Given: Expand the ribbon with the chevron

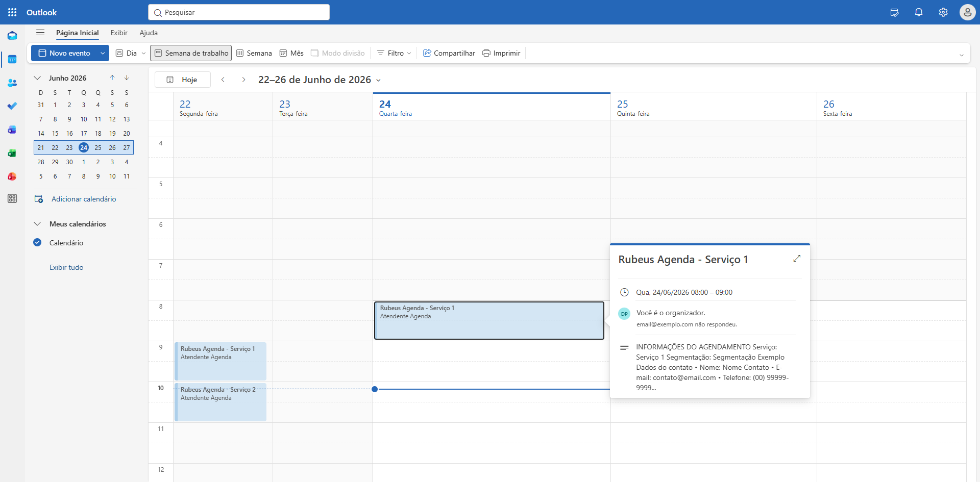Looking at the screenshot, I should (x=962, y=55).
